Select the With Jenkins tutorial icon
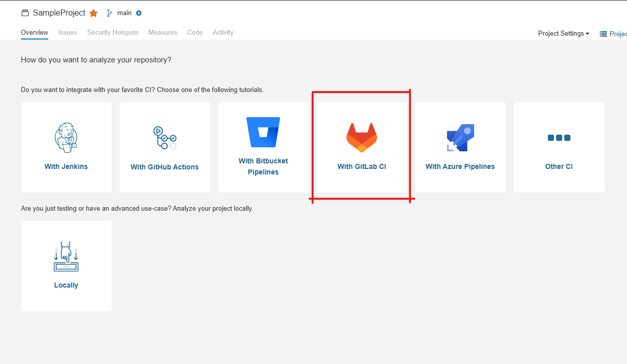Screen dimensions: 627x364 pyautogui.click(x=66, y=137)
